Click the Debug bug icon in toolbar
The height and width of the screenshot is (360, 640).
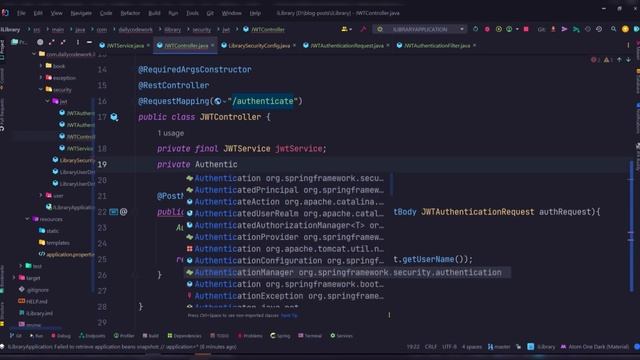pos(487,29)
